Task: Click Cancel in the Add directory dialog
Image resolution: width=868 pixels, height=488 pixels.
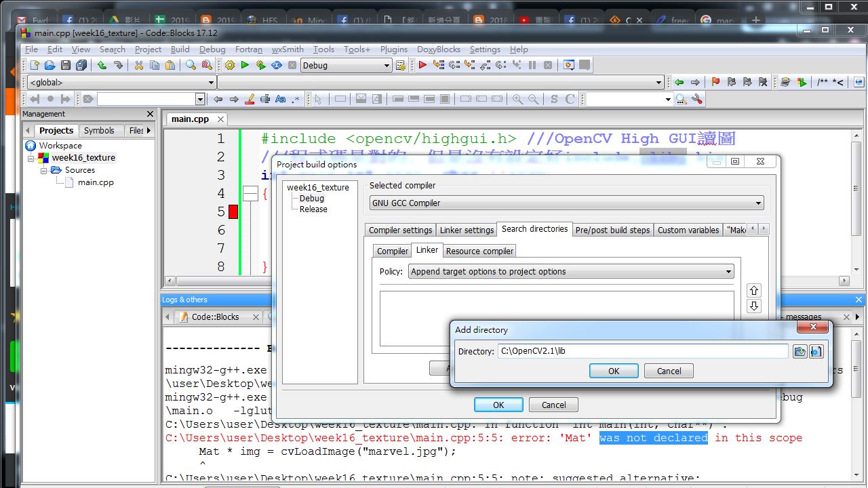Action: 669,371
